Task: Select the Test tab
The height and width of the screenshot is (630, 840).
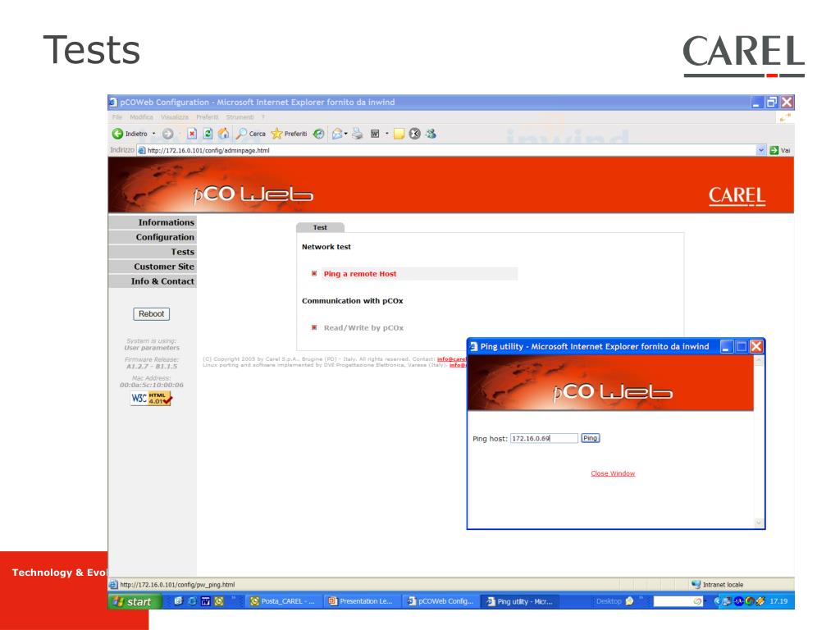Action: (320, 228)
